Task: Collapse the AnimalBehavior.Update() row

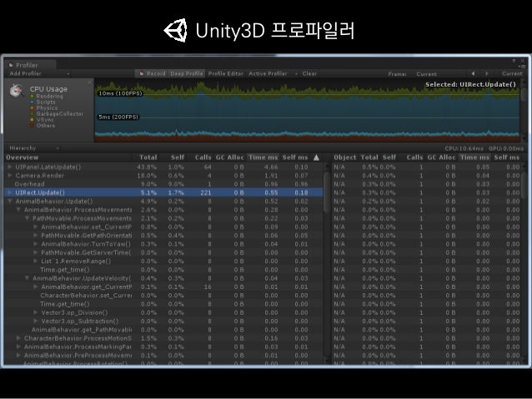Action: click(10, 201)
